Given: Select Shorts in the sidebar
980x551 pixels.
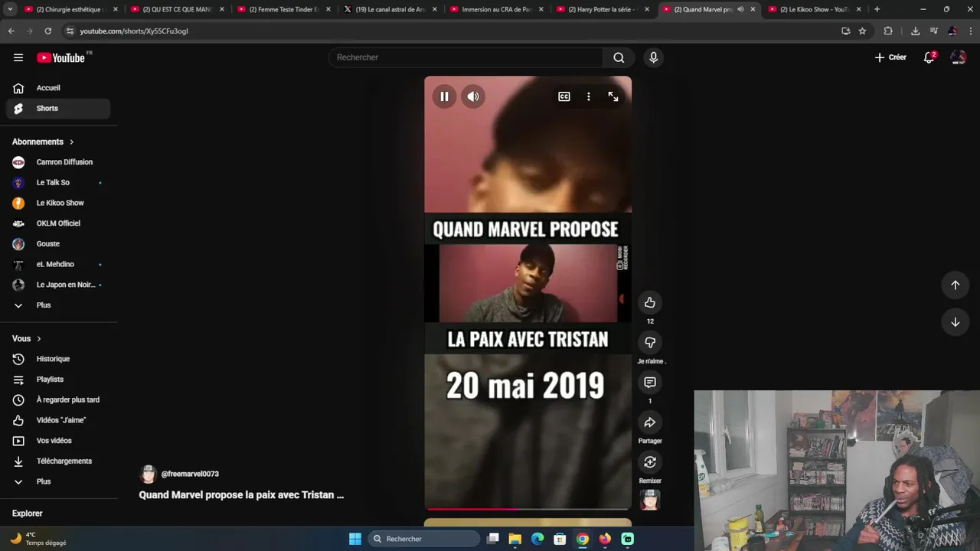Looking at the screenshot, I should pos(58,109).
